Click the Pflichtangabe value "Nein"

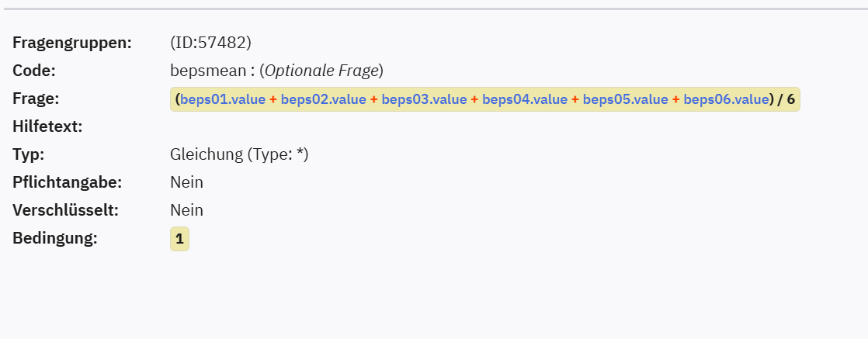(x=186, y=182)
